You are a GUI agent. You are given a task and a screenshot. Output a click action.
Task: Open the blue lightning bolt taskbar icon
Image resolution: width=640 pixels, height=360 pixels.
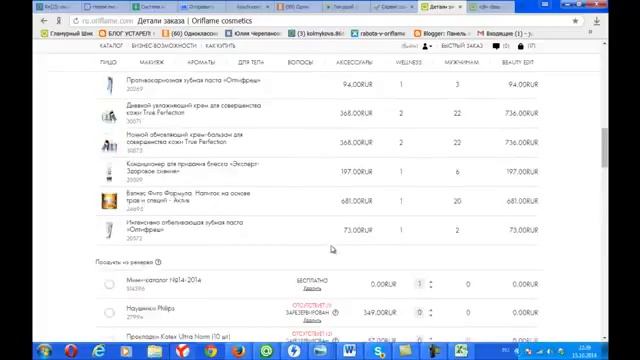coord(294,351)
